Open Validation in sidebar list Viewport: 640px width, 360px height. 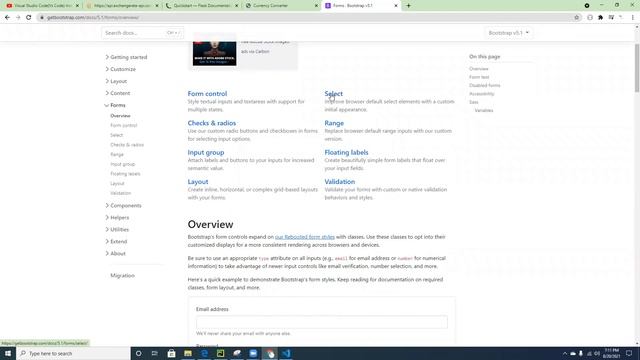tap(120, 193)
